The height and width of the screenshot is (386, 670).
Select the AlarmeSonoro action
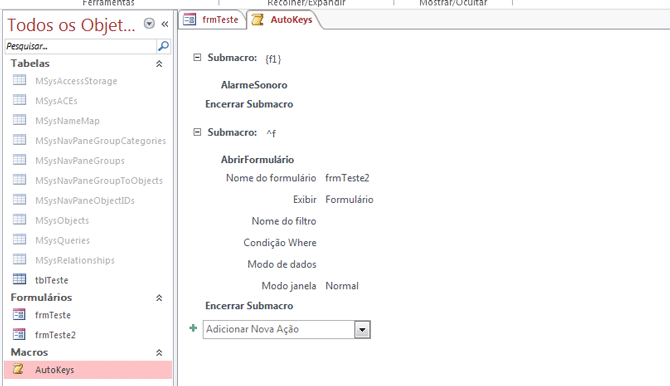254,85
